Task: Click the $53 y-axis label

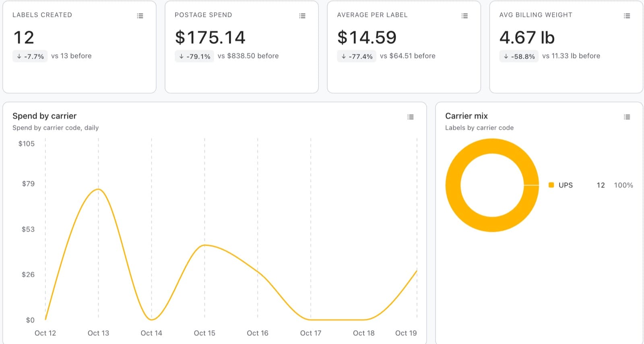Action: tap(28, 229)
